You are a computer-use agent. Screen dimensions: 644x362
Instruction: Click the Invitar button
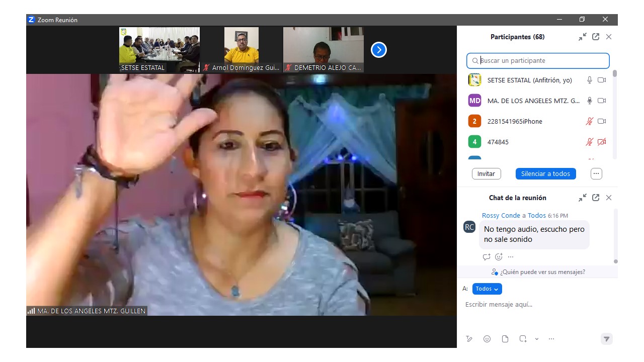[486, 173]
